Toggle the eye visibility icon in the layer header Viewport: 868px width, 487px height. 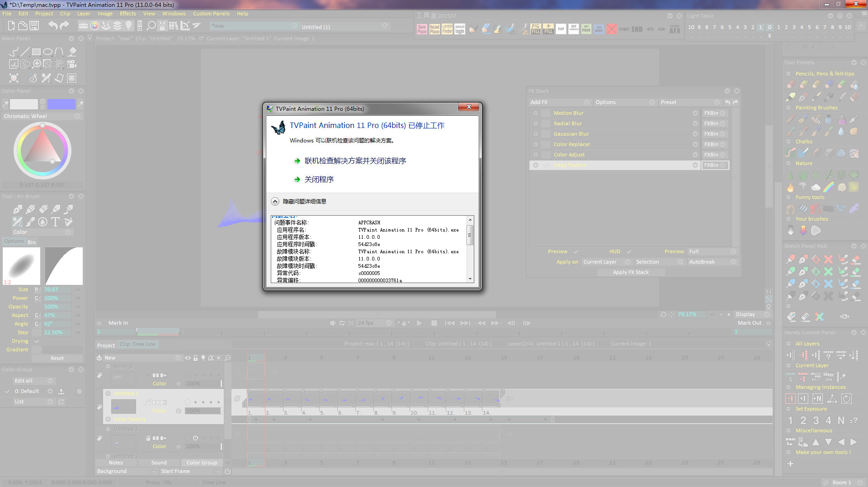click(188, 358)
